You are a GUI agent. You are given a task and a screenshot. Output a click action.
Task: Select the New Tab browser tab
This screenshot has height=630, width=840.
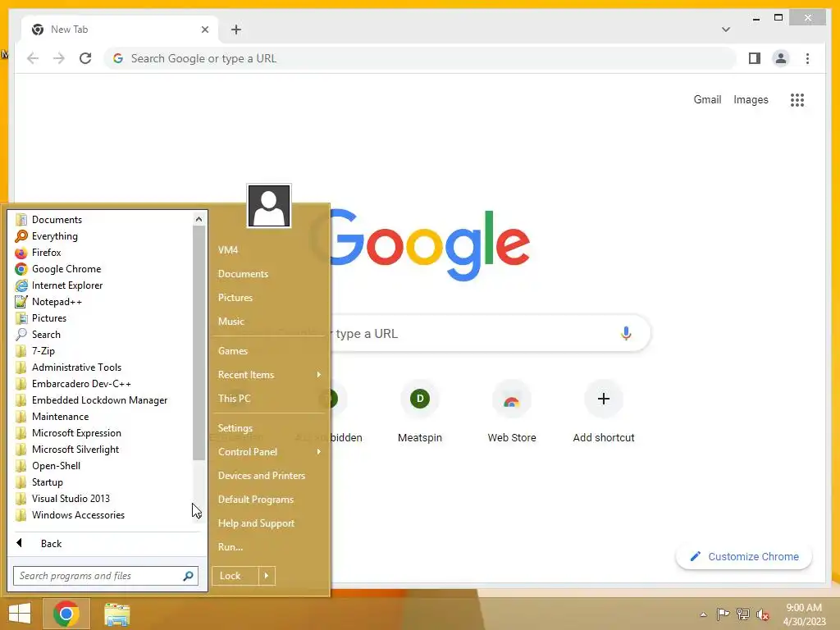click(x=120, y=30)
